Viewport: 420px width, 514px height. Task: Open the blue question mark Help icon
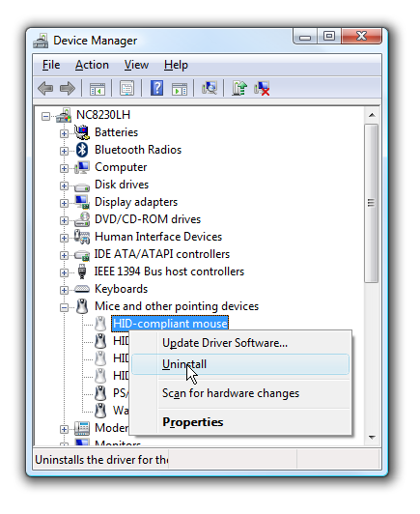click(157, 88)
